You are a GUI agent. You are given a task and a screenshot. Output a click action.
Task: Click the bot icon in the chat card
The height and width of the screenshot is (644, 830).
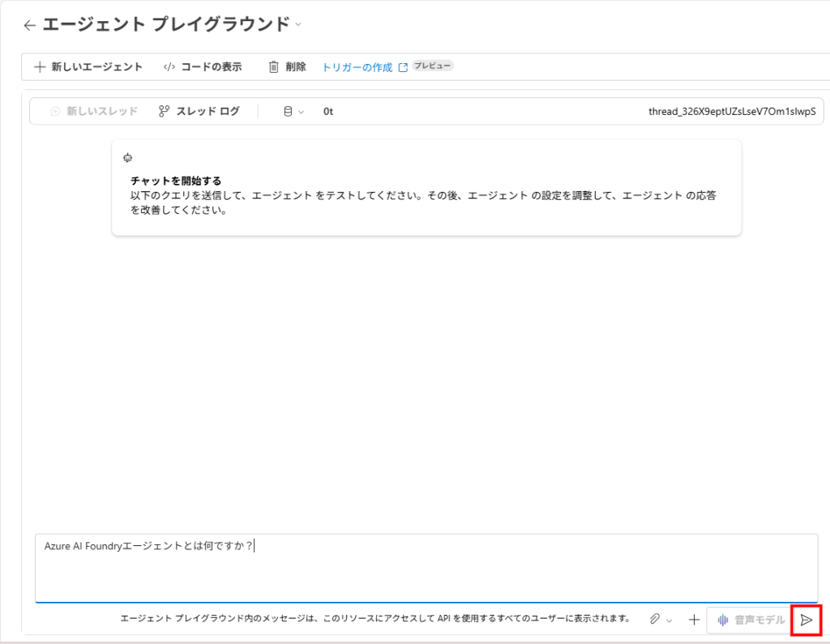[127, 158]
